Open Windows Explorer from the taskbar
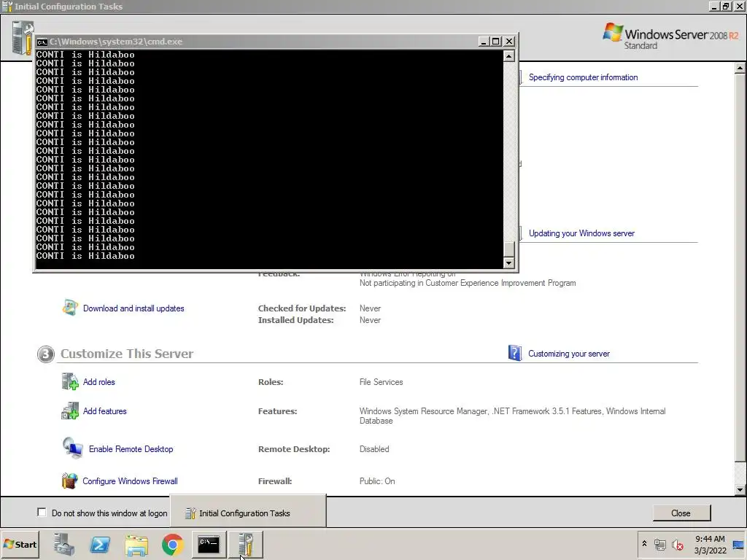Viewport: 747px width, 560px height. [x=136, y=544]
